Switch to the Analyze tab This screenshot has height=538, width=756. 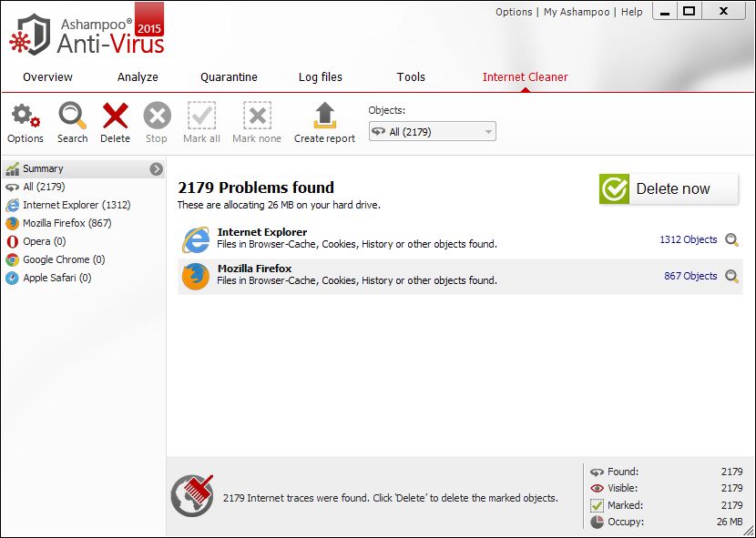tap(138, 77)
